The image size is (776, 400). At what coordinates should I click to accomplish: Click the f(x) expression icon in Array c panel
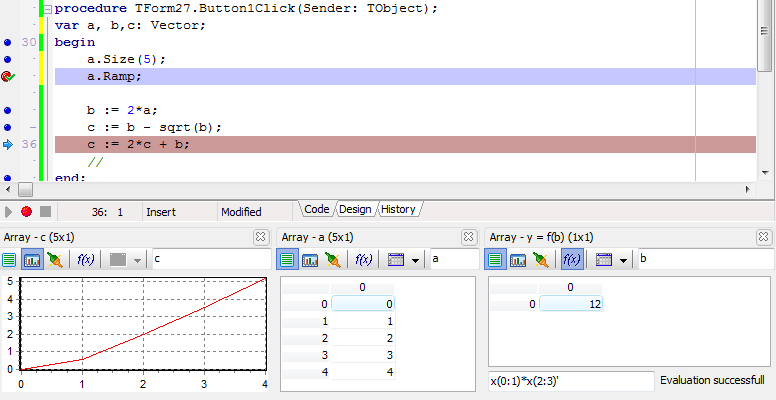click(x=84, y=260)
